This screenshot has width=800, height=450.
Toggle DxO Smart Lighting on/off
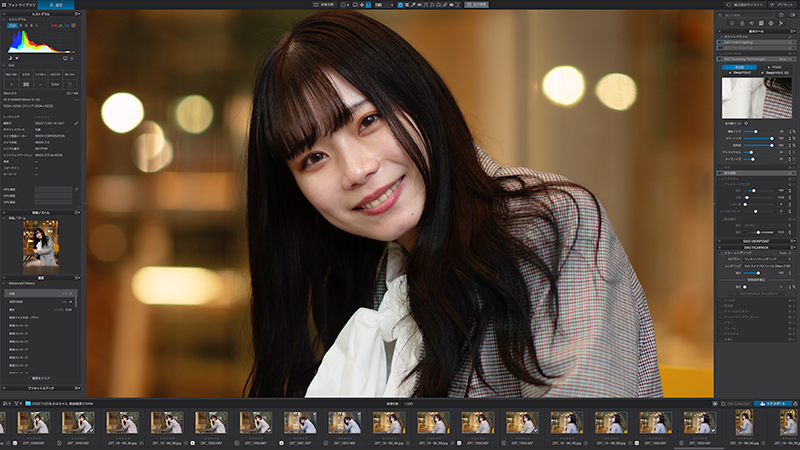pyautogui.click(x=721, y=42)
